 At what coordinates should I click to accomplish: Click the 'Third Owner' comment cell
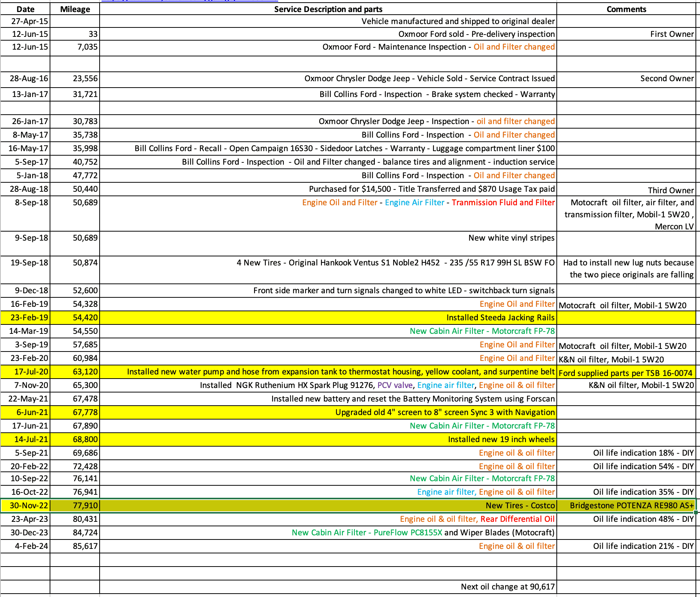[x=626, y=189]
